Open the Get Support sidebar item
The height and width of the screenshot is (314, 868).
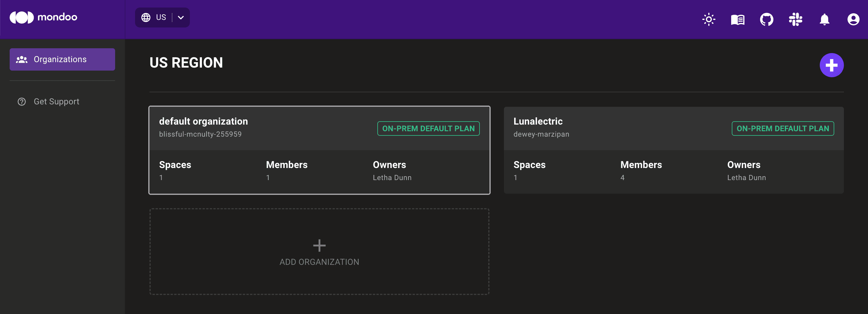(56, 101)
